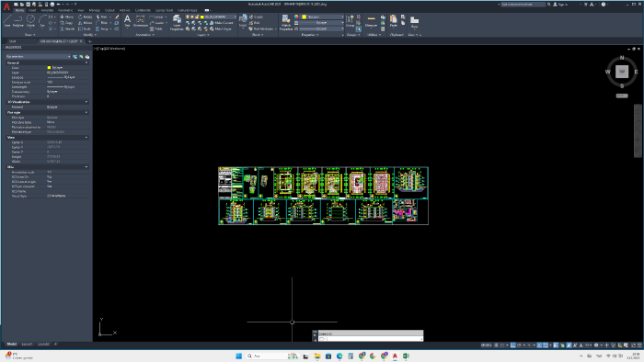Image resolution: width=644 pixels, height=362 pixels.
Task: Select the Text annotation tool
Action: [x=127, y=21]
